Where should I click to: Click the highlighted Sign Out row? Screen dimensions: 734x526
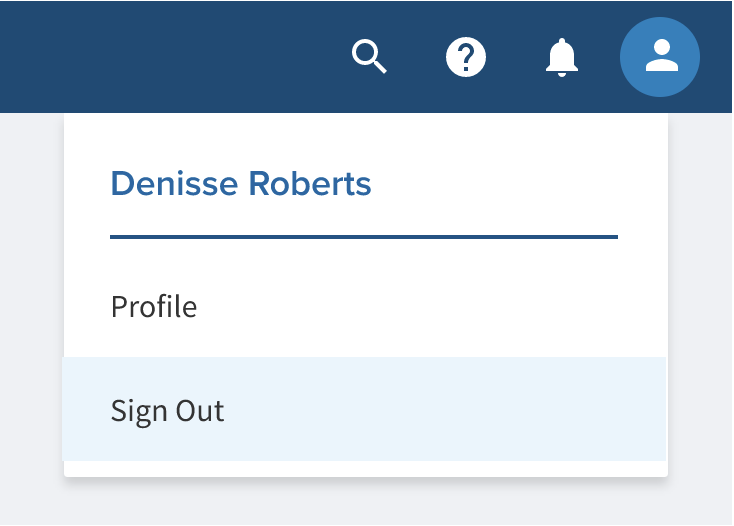365,409
